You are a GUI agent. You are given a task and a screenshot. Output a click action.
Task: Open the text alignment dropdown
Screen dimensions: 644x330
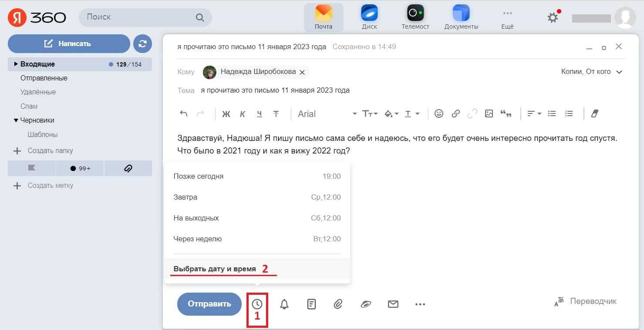[534, 113]
